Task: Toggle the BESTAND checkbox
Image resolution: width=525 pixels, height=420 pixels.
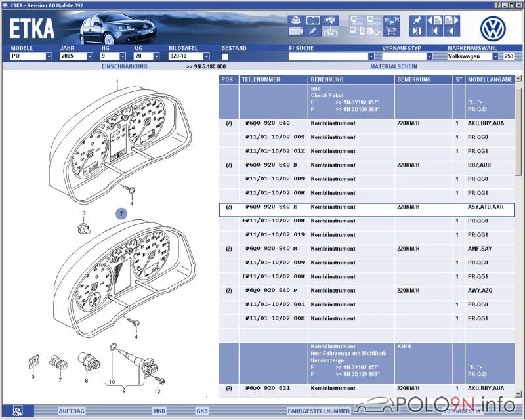Action: pyautogui.click(x=225, y=56)
